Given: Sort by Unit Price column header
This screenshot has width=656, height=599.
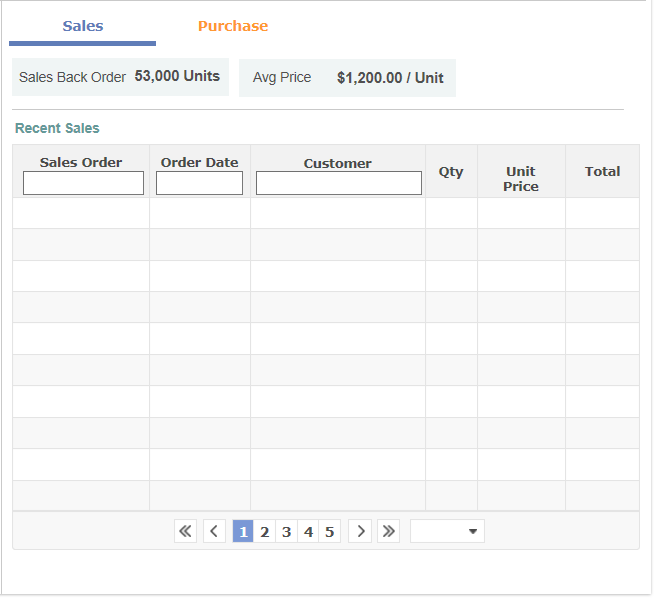Looking at the screenshot, I should click(x=521, y=179).
